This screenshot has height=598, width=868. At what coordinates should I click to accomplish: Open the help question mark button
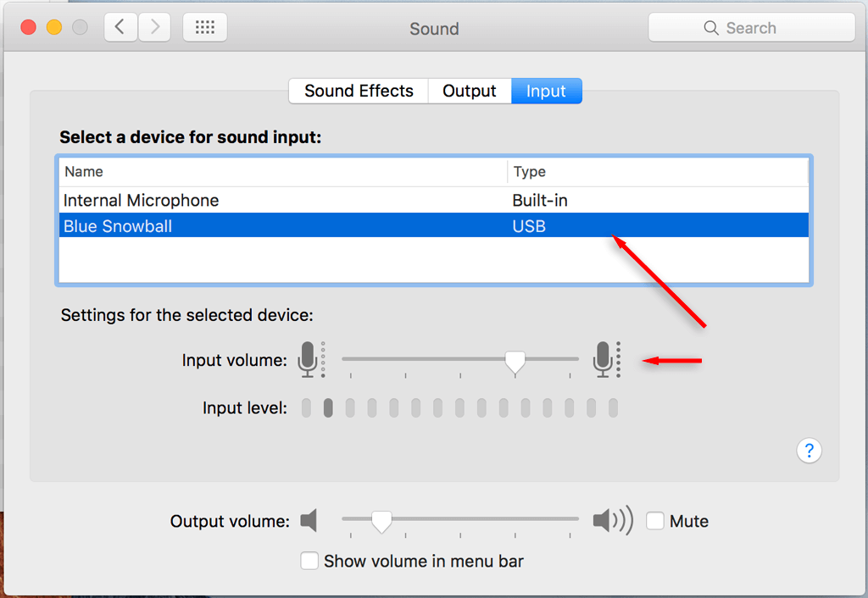point(809,451)
